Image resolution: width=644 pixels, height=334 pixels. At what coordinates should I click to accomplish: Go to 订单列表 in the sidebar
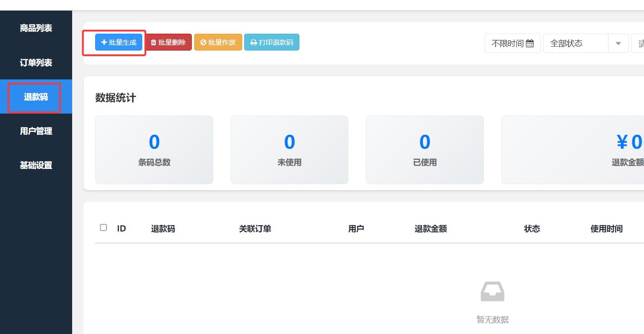pyautogui.click(x=36, y=63)
